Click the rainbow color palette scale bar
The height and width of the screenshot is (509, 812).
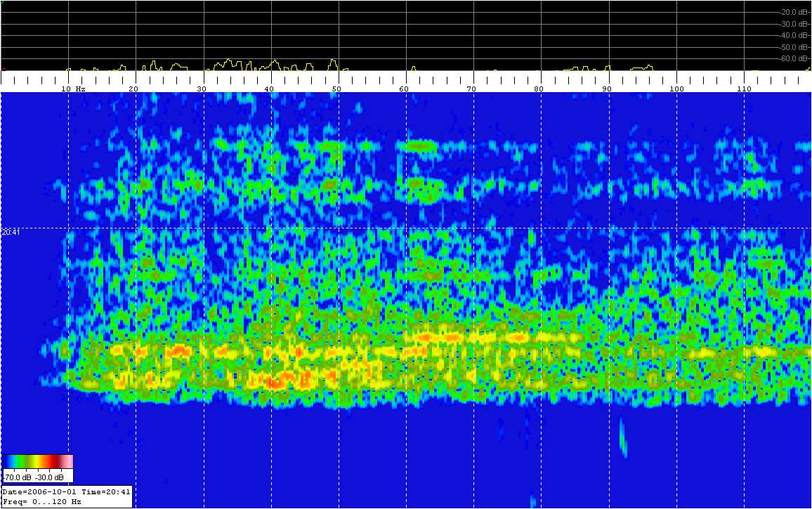[x=39, y=462]
